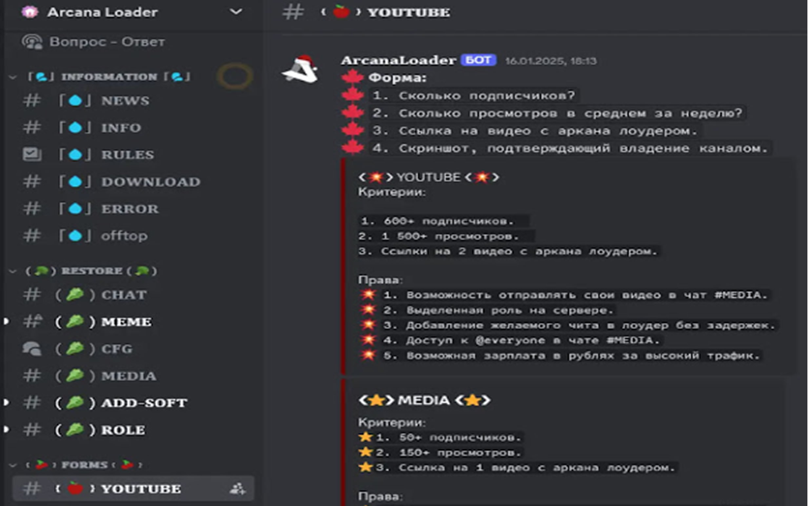This screenshot has width=812, height=506.
Task: Click the Arcana Loader server icon
Action: tap(30, 12)
